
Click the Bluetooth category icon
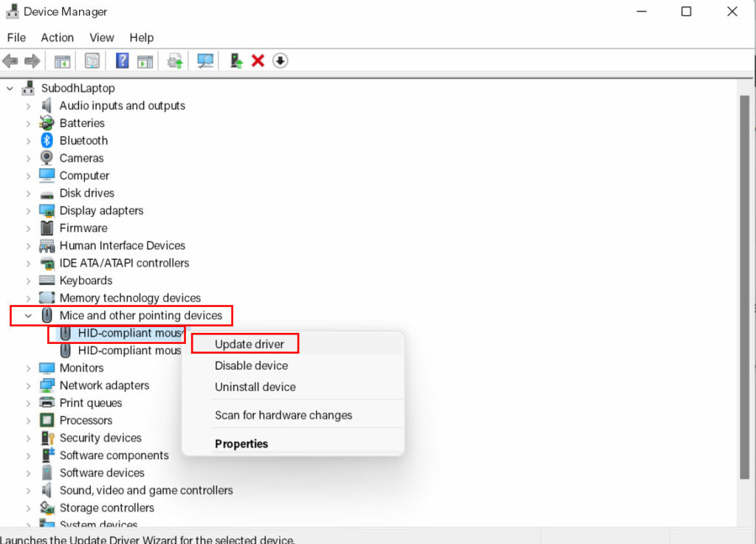(47, 140)
